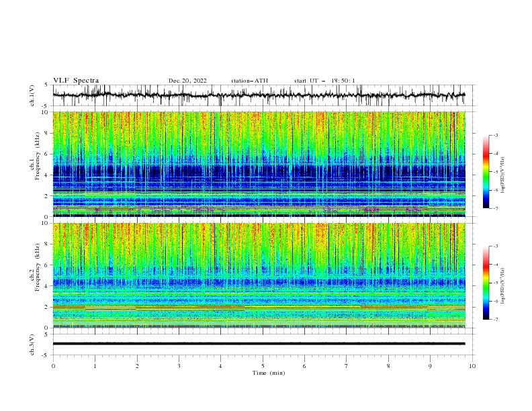Click time axis tick label "7"

coord(347,366)
